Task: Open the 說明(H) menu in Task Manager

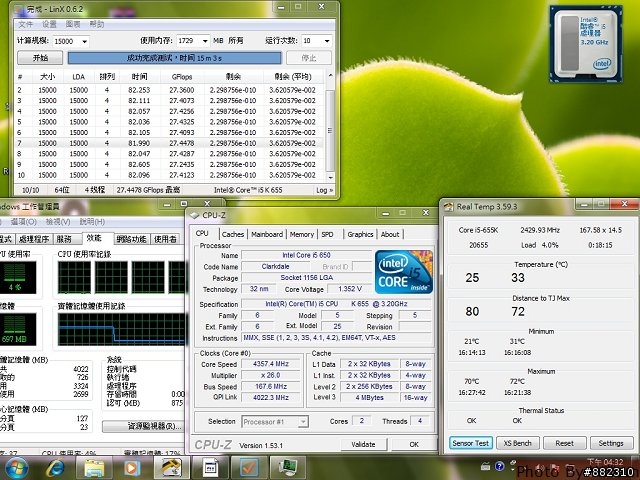Action: 92,222
